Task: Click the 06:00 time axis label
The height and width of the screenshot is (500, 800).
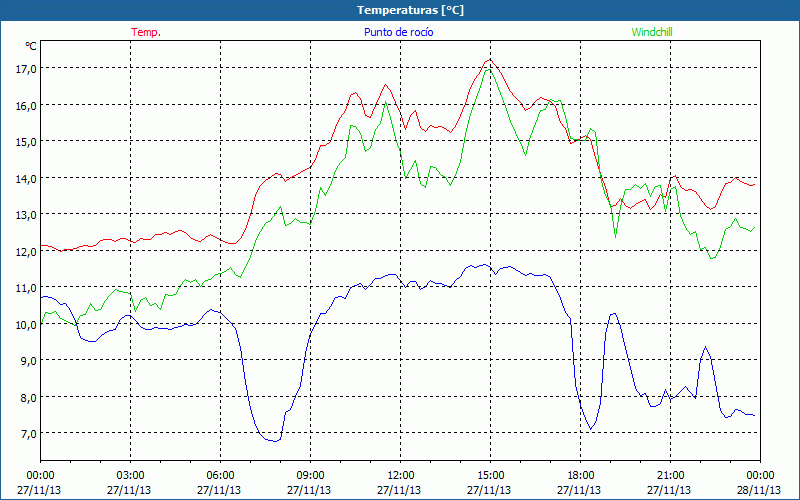Action: (x=220, y=476)
